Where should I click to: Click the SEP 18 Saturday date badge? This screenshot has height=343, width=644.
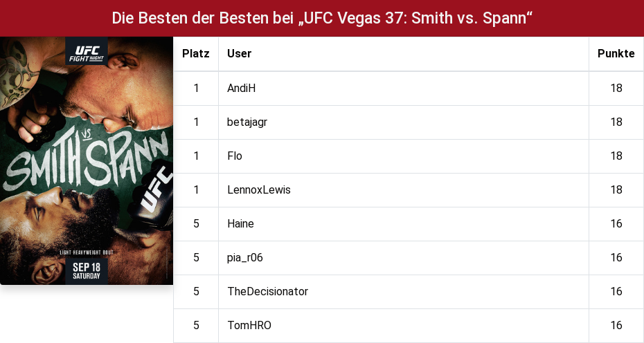pyautogui.click(x=87, y=271)
